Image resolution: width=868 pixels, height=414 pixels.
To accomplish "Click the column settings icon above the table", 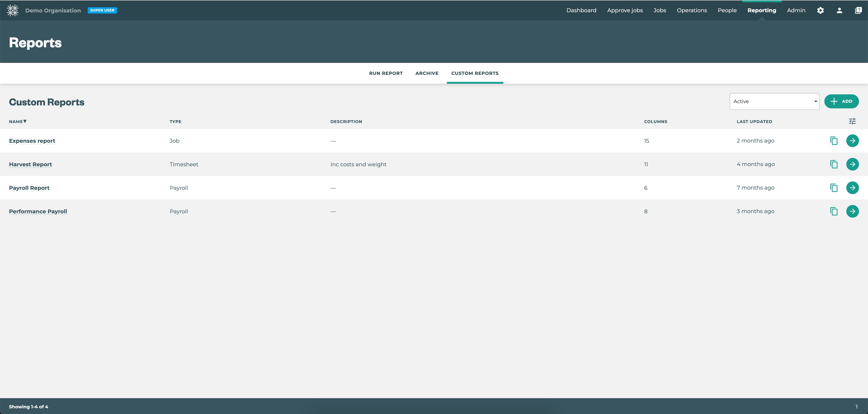I will [852, 121].
